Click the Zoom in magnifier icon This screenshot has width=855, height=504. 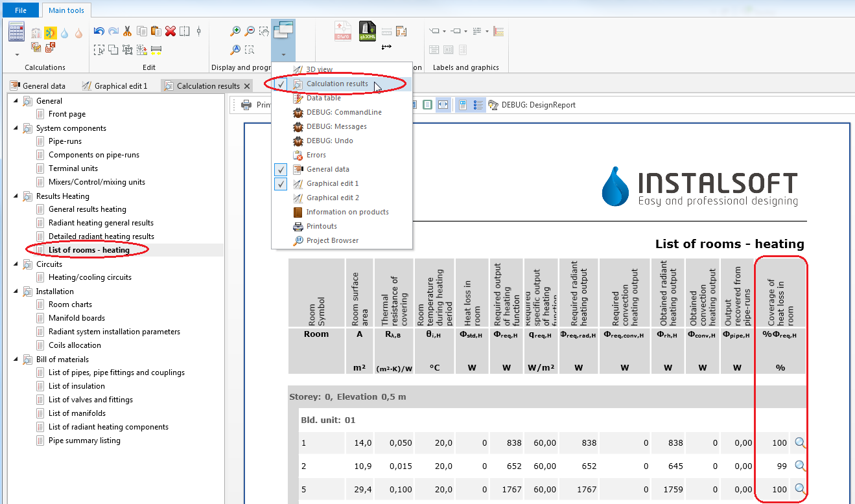[x=235, y=31]
